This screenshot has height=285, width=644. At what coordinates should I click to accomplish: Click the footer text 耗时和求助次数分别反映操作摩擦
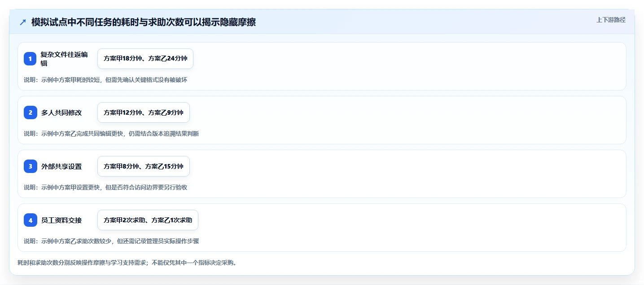tap(127, 263)
